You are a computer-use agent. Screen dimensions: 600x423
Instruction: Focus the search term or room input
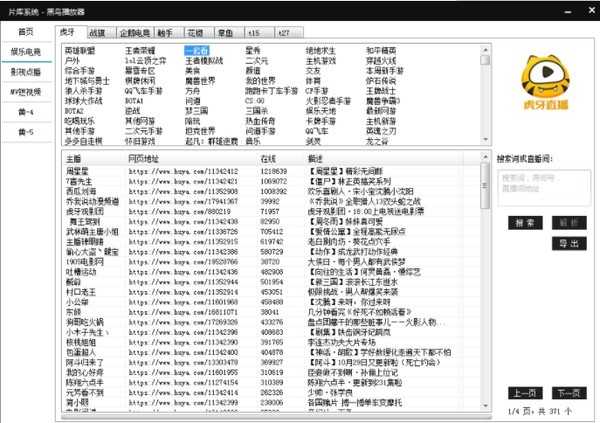pyautogui.click(x=544, y=188)
